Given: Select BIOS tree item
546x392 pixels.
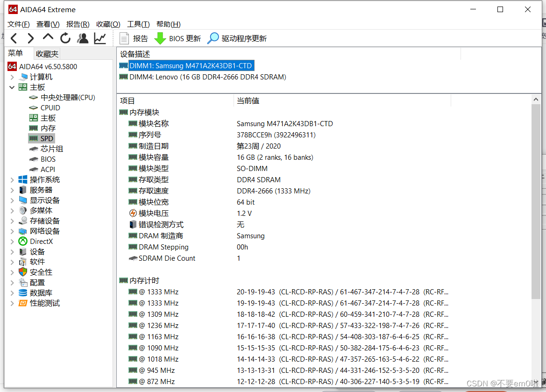Looking at the screenshot, I should (x=48, y=159).
